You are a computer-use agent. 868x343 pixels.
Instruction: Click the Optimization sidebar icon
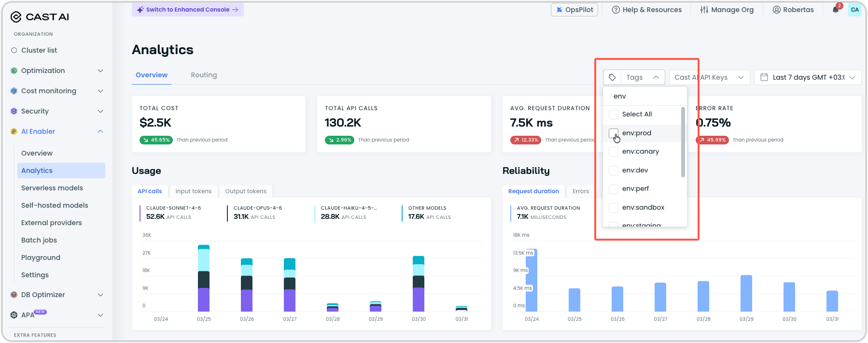14,71
